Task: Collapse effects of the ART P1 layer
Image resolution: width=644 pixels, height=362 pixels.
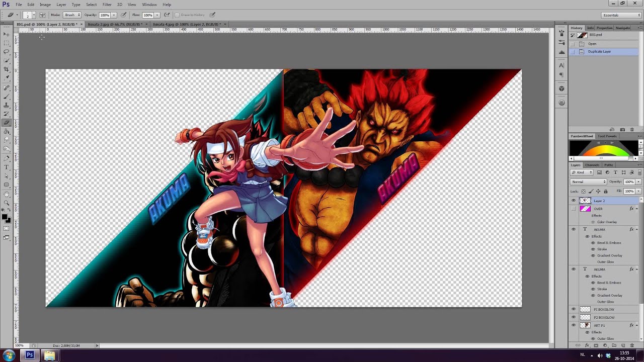Action: click(637, 325)
